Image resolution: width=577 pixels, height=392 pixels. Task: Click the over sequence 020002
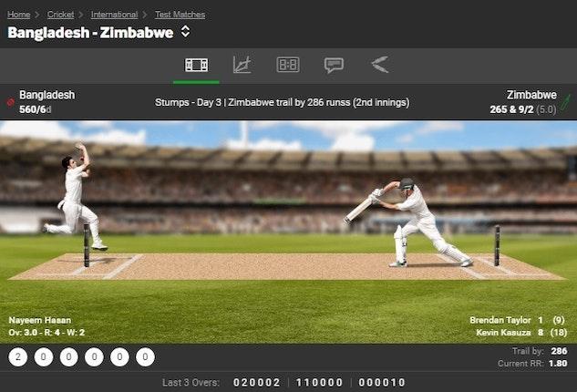click(256, 383)
